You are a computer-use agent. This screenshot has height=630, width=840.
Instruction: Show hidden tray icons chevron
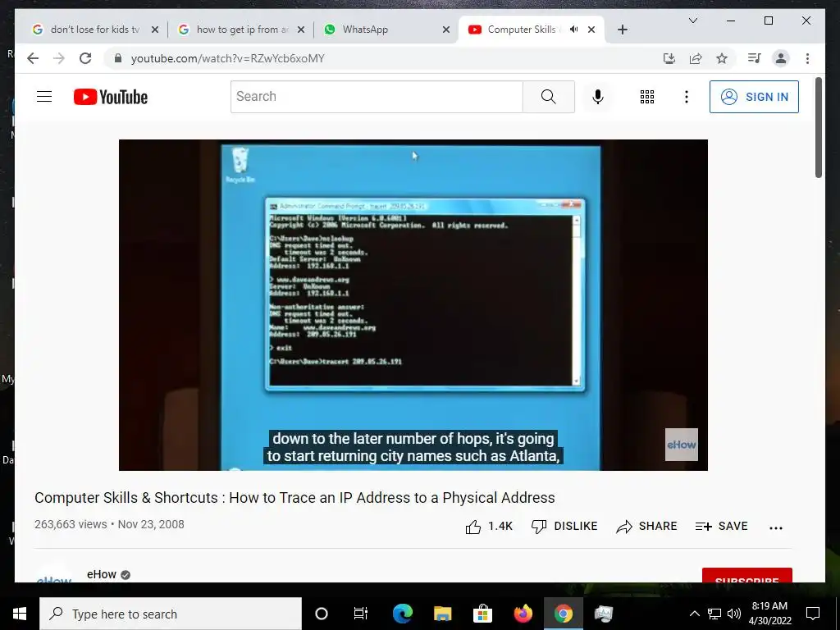tap(694, 614)
